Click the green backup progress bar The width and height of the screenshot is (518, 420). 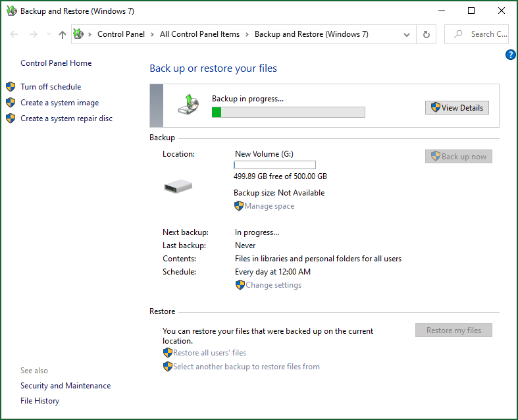point(288,112)
